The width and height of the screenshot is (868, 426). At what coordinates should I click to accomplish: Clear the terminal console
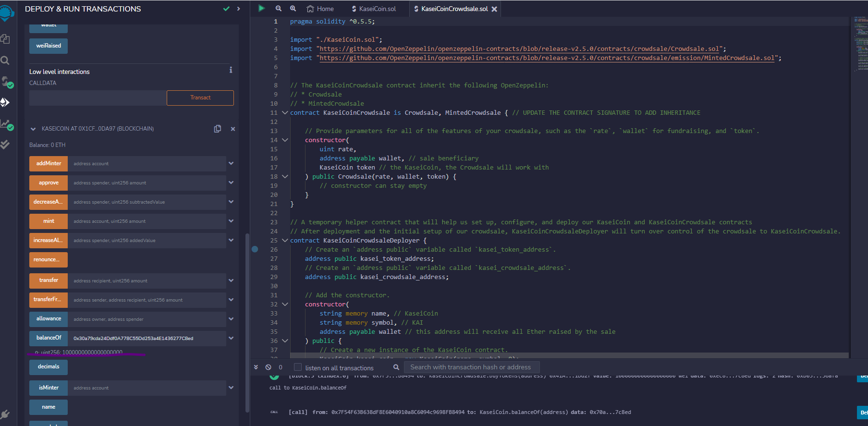pyautogui.click(x=268, y=367)
